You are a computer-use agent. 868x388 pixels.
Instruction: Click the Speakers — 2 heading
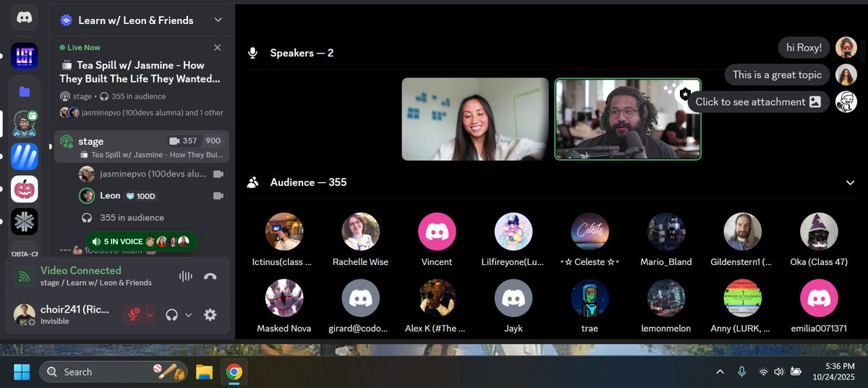302,53
